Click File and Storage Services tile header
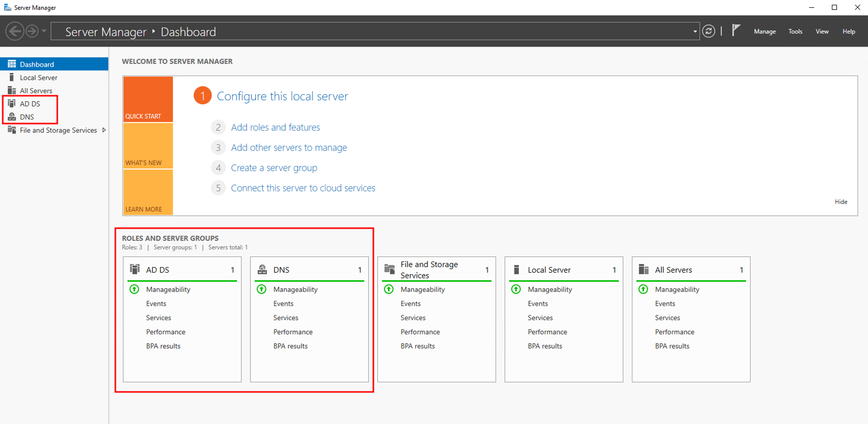This screenshot has width=868, height=424. coord(429,270)
